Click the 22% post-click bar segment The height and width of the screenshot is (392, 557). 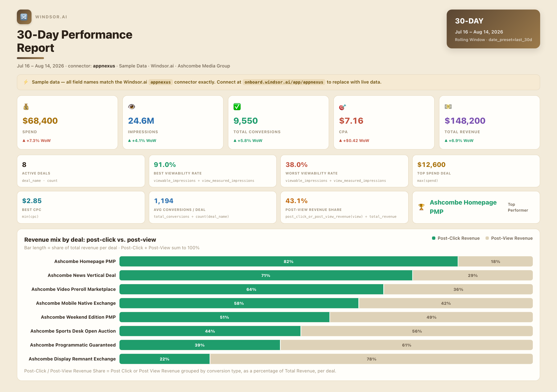click(x=164, y=359)
